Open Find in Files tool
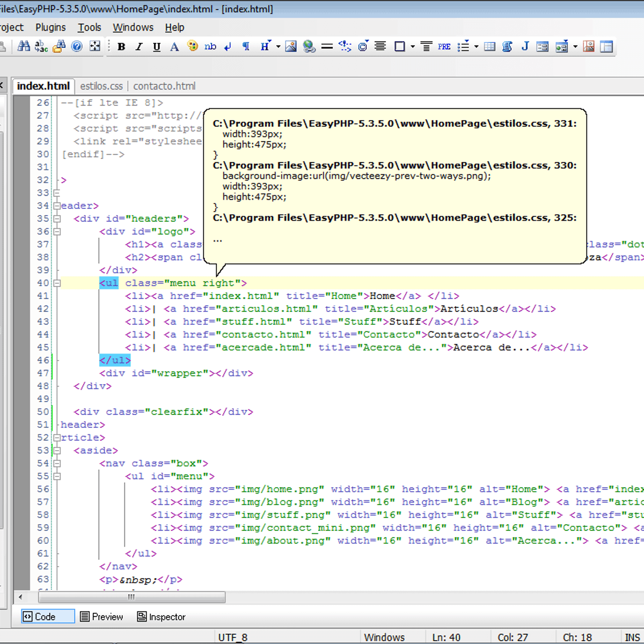This screenshot has width=644, height=644. pos(59,47)
